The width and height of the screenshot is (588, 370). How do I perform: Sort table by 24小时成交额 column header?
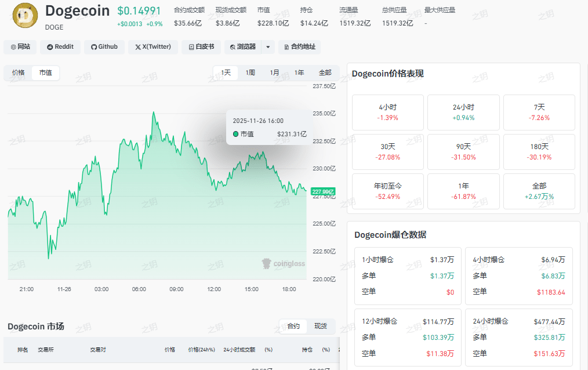click(x=239, y=350)
